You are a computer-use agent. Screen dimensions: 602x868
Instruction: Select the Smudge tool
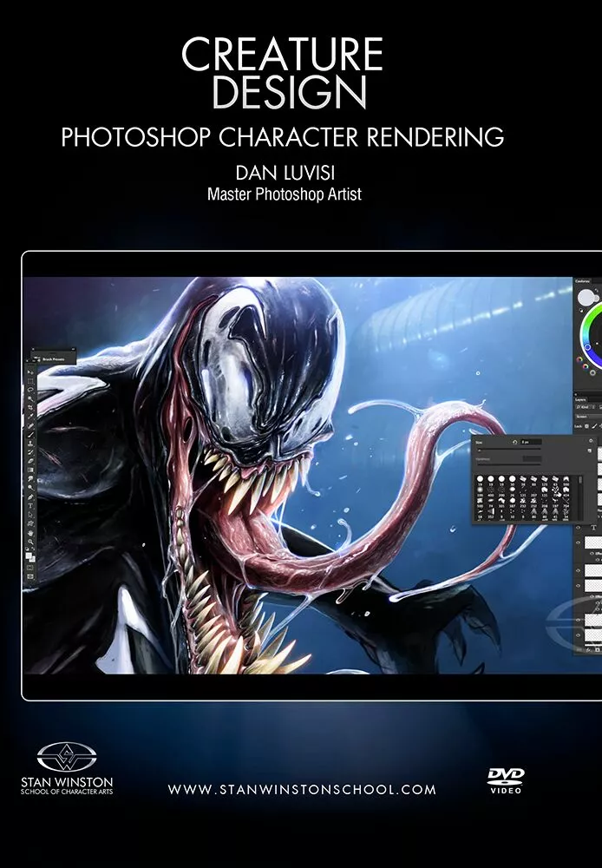tap(30, 479)
